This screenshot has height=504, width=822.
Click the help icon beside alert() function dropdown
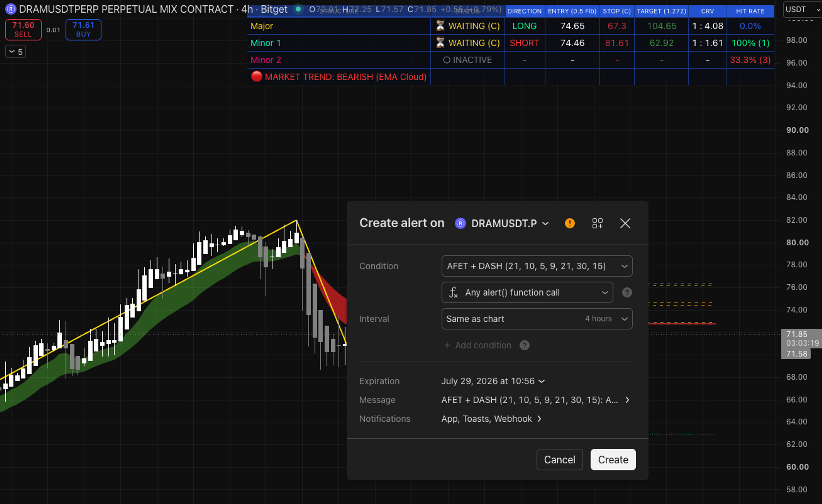tap(627, 293)
